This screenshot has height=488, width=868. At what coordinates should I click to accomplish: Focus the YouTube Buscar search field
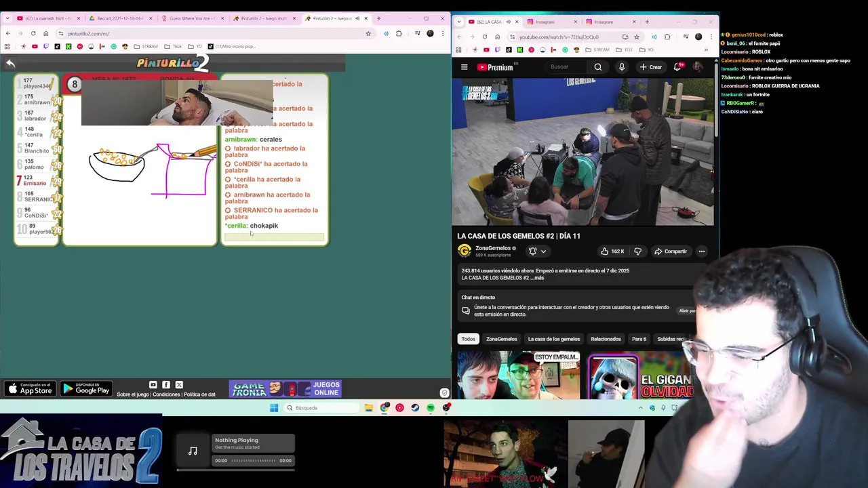(567, 67)
